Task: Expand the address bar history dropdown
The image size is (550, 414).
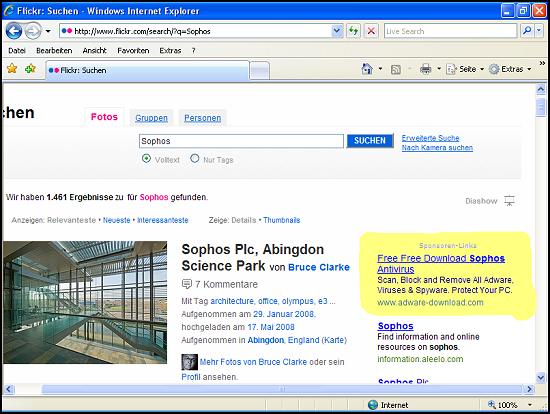Action: click(x=337, y=31)
